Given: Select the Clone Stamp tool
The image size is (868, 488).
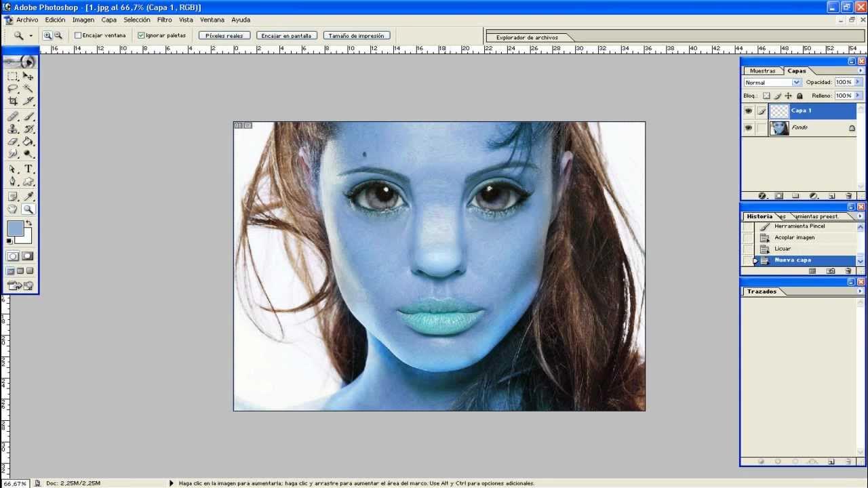Looking at the screenshot, I should click(x=13, y=129).
